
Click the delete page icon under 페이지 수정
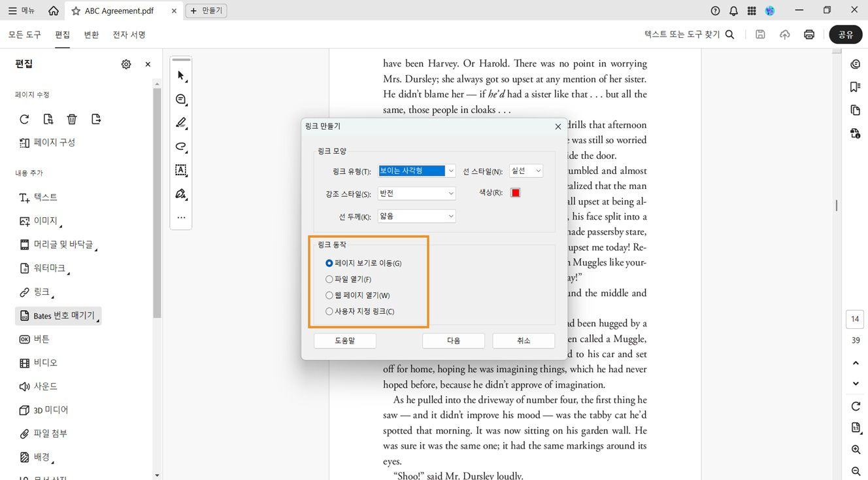point(72,119)
